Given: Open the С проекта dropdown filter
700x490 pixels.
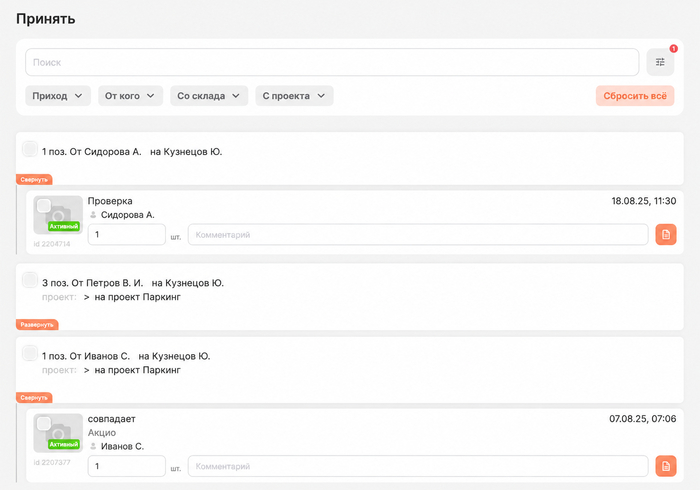Looking at the screenshot, I should [294, 96].
